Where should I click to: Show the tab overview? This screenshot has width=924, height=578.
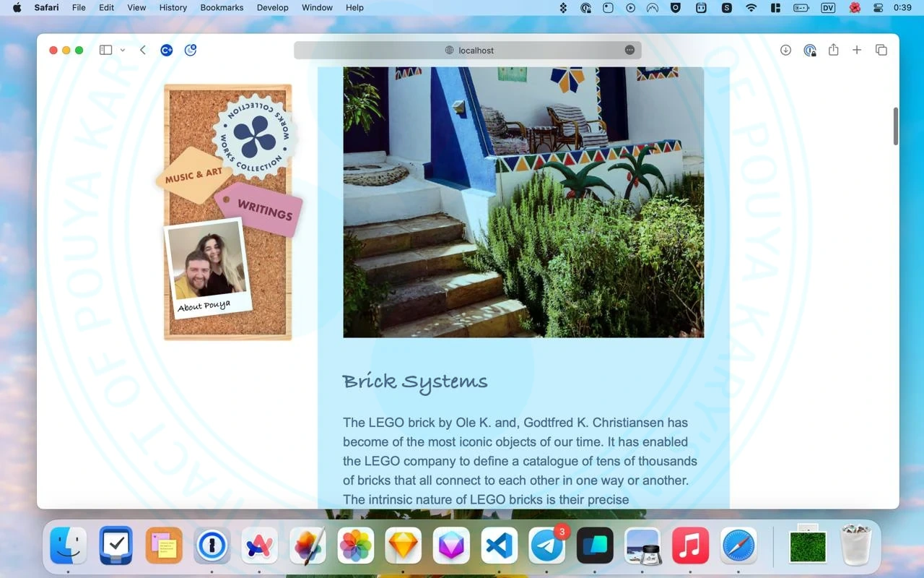point(881,50)
